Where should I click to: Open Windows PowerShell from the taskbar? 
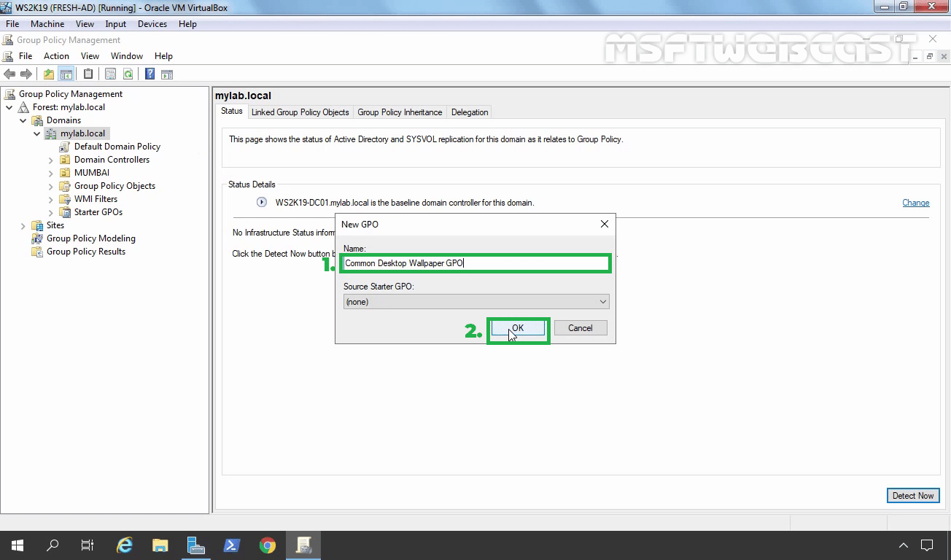tap(232, 545)
